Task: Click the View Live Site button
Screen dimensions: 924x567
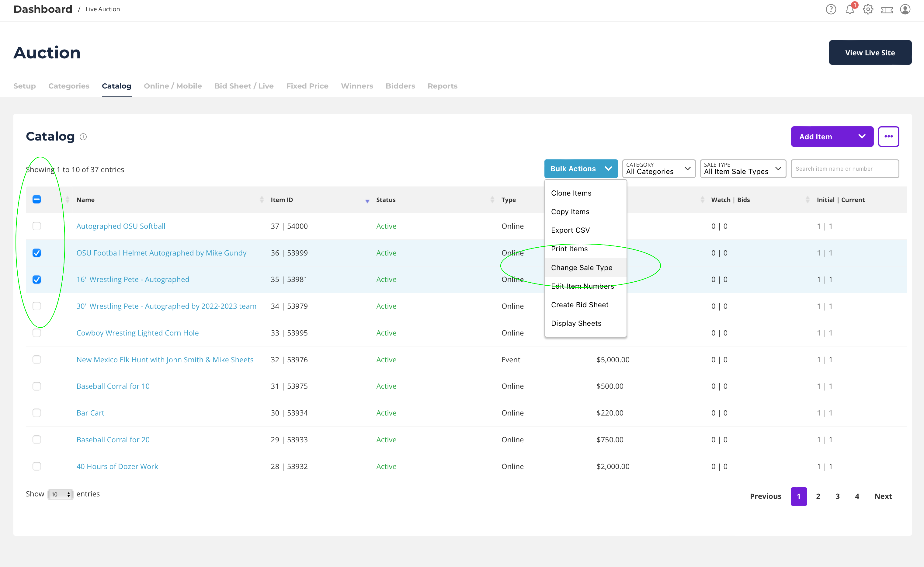Action: click(870, 53)
